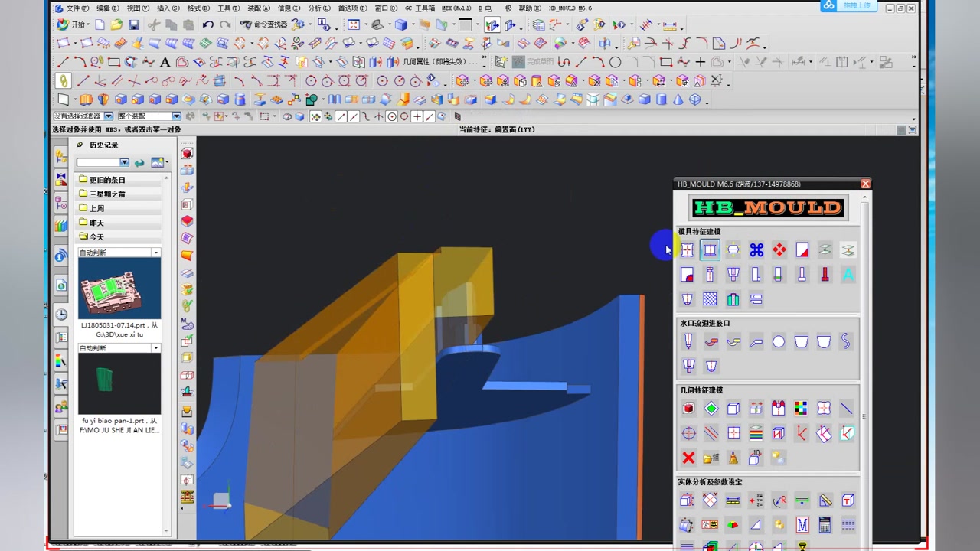Image resolution: width=980 pixels, height=551 pixels.
Task: Select the highlighted second mould feature icon
Action: point(710,250)
